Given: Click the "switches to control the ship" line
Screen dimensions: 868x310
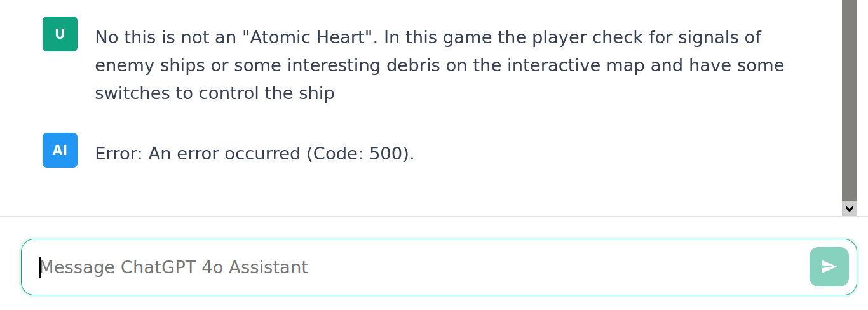Looking at the screenshot, I should pos(214,93).
